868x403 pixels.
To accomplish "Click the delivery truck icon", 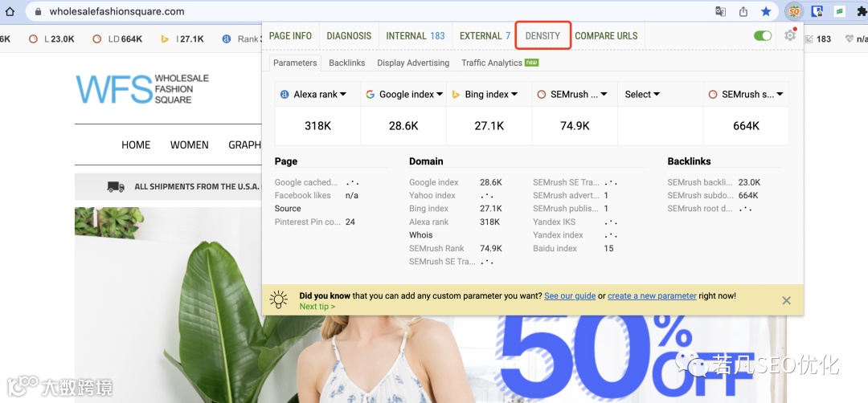I will (116, 187).
